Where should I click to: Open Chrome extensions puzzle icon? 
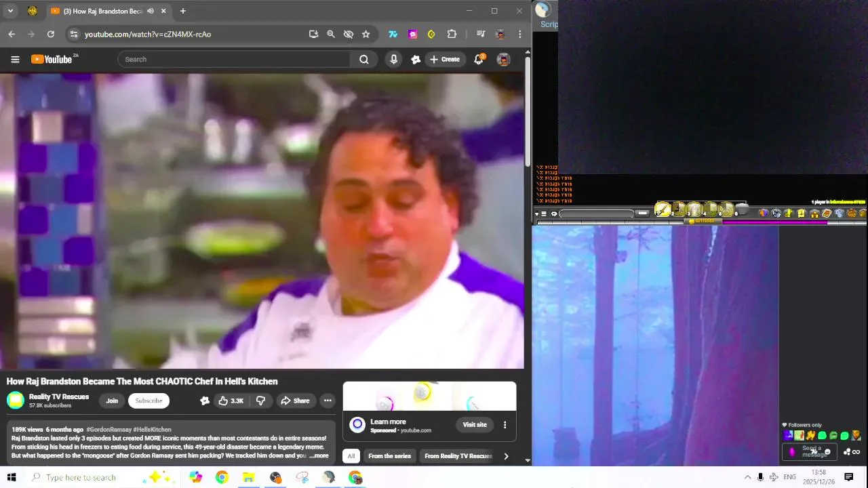(x=452, y=34)
